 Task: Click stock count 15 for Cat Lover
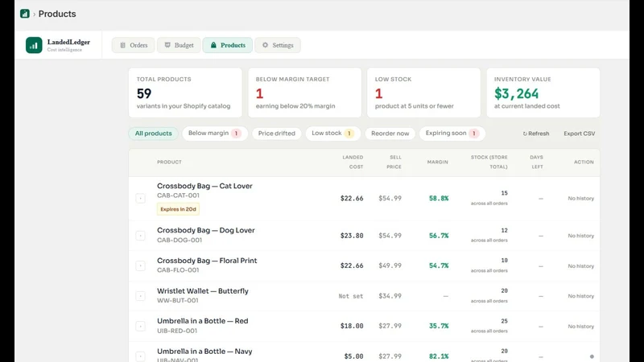pos(504,193)
